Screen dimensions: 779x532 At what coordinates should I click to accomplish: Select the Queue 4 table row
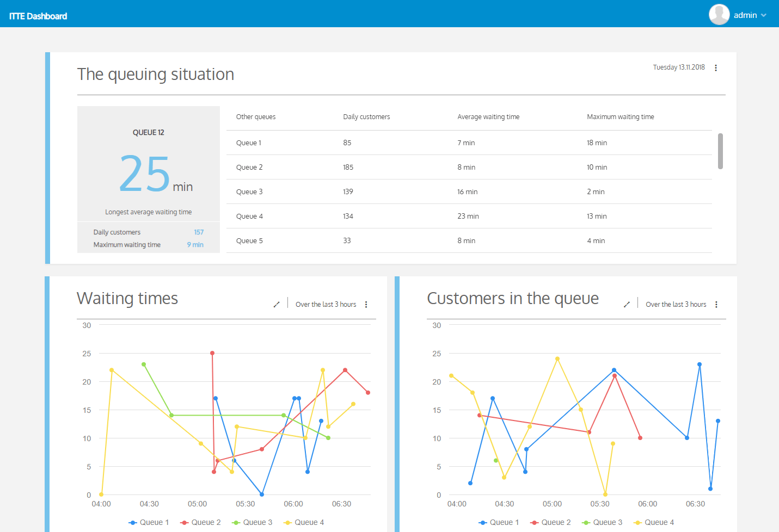(x=469, y=216)
